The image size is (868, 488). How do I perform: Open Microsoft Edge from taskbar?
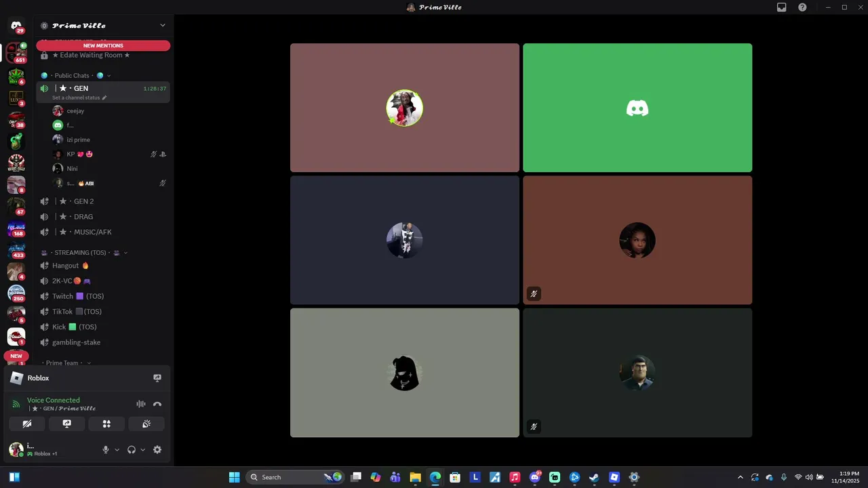pyautogui.click(x=435, y=477)
